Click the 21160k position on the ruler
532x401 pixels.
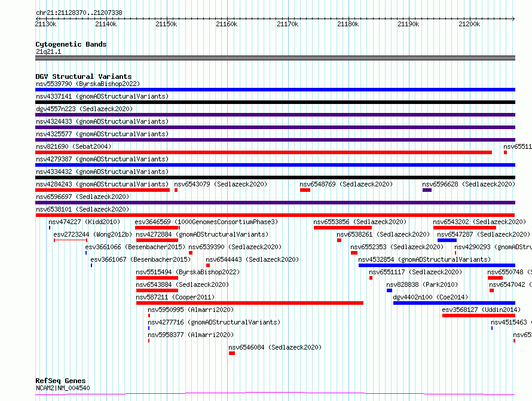[x=227, y=24]
